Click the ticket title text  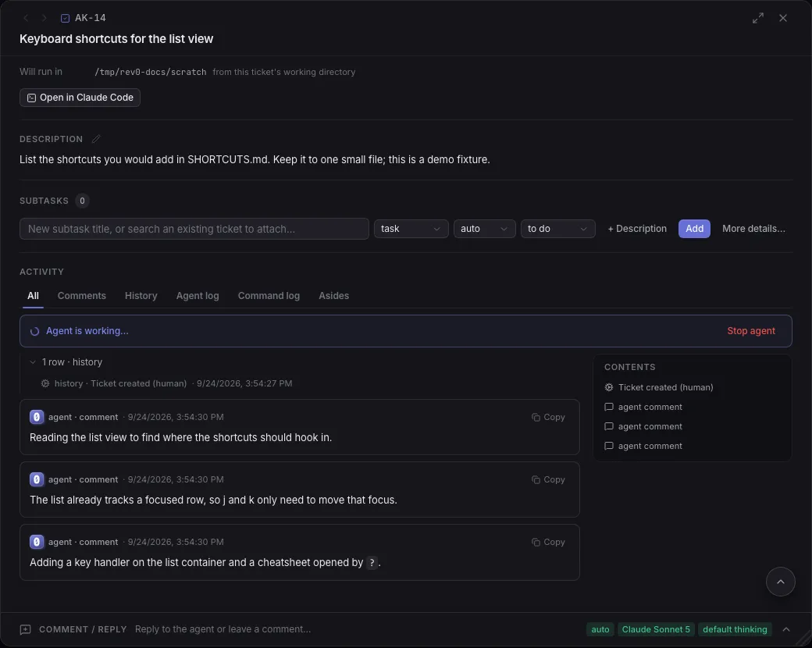[116, 39]
